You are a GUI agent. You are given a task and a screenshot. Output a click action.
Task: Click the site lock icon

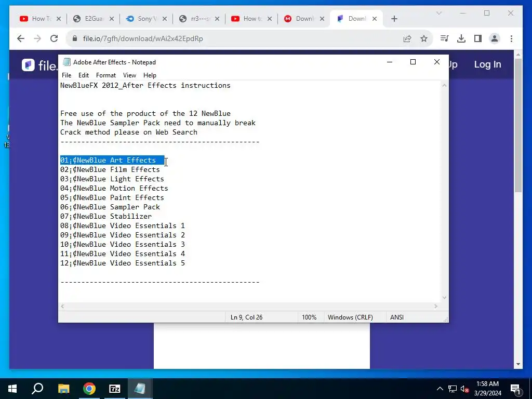click(75, 38)
